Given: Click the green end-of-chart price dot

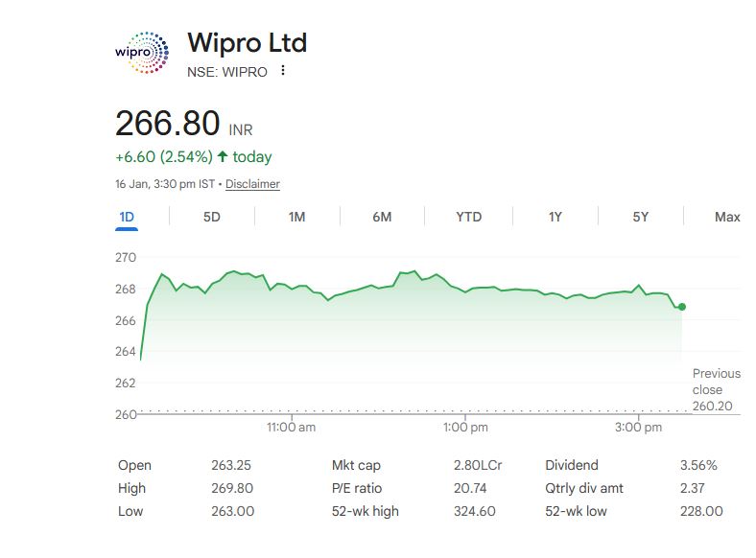Looking at the screenshot, I should (682, 307).
